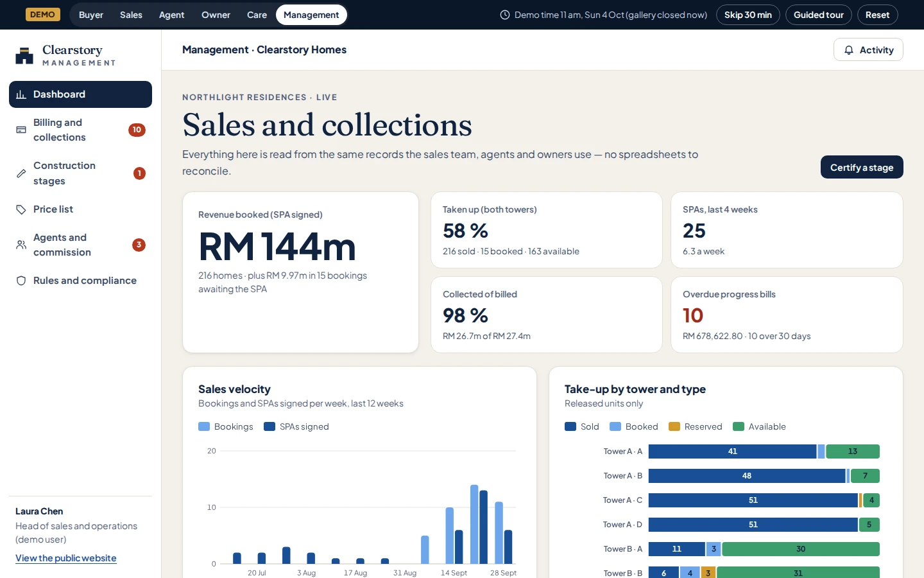Click the Rules and compliance shield icon
The height and width of the screenshot is (578, 924).
pos(21,281)
